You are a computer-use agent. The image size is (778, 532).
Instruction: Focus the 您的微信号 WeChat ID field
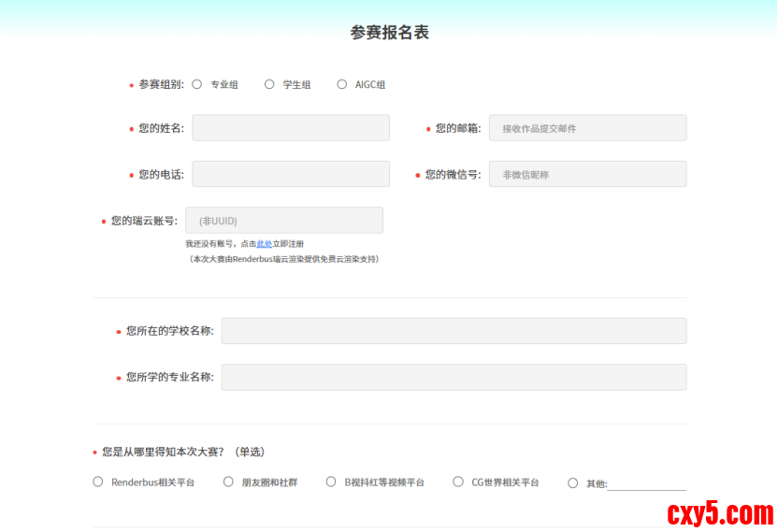pos(587,174)
